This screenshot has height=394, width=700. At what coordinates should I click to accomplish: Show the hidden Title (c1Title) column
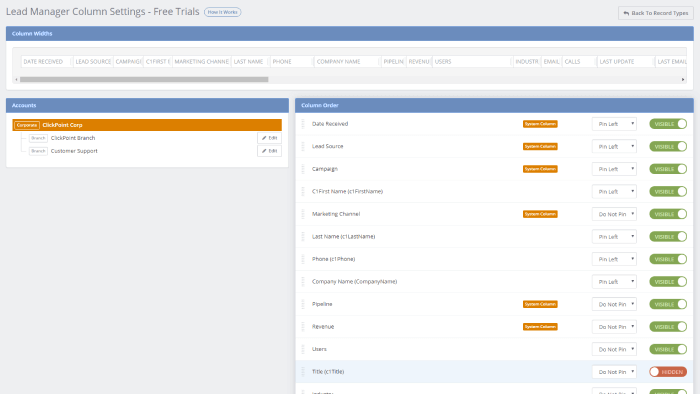[668, 372]
